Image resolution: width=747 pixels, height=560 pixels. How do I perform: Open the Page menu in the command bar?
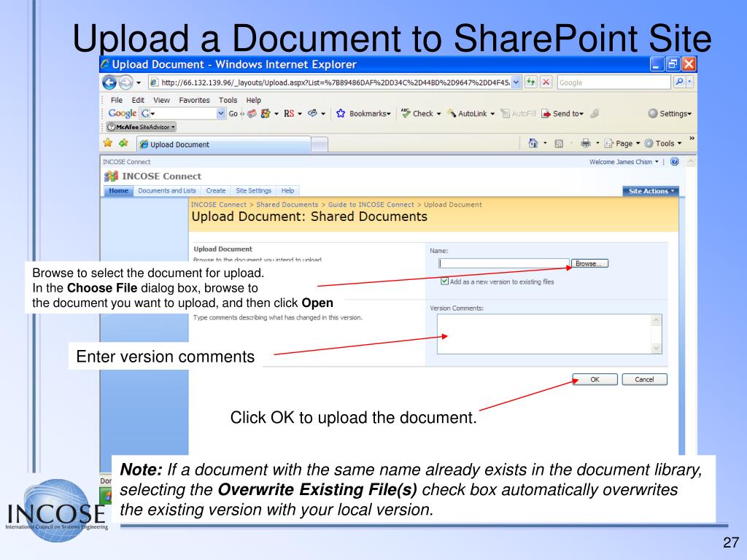(622, 144)
